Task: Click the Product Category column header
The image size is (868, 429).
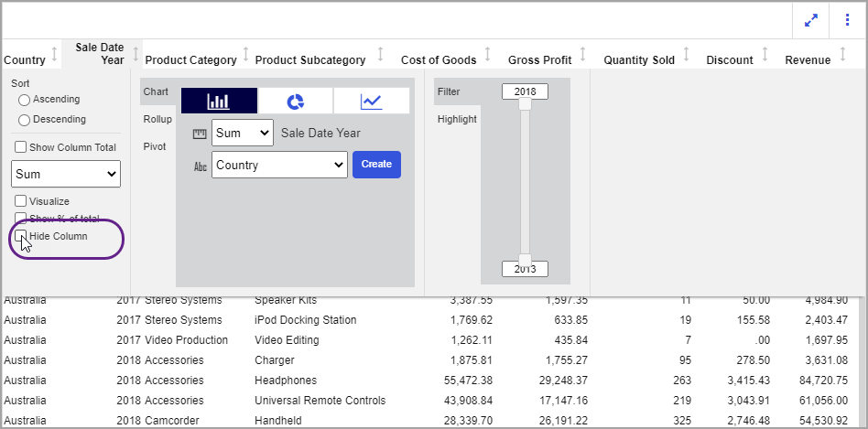Action: click(x=191, y=60)
